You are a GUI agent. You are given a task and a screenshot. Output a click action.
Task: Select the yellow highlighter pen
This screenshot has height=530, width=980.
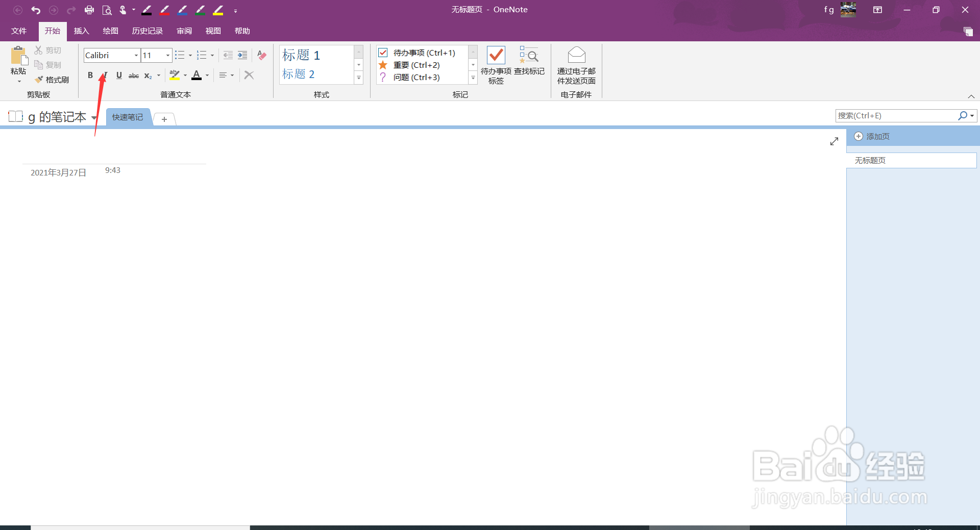pyautogui.click(x=218, y=10)
